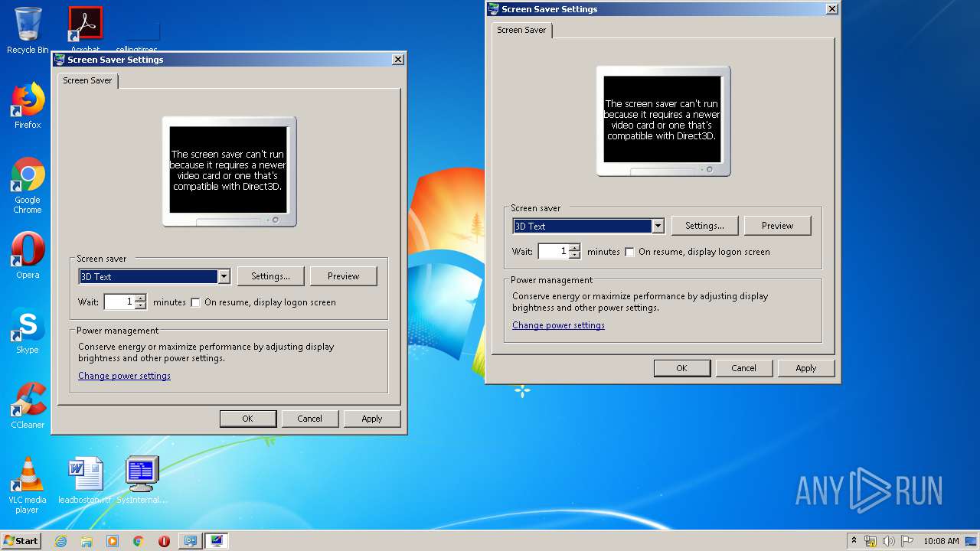
Task: Show hidden system tray icons
Action: 854,540
